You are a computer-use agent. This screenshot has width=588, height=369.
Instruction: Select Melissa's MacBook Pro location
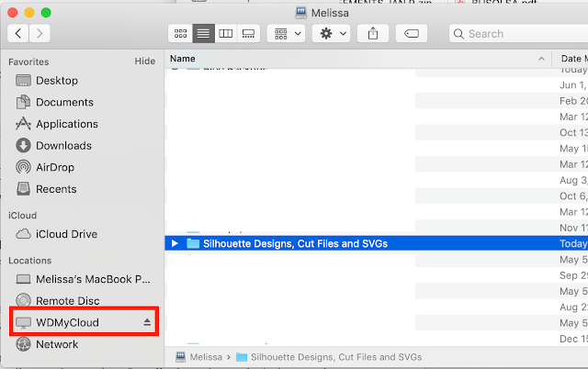click(x=83, y=279)
